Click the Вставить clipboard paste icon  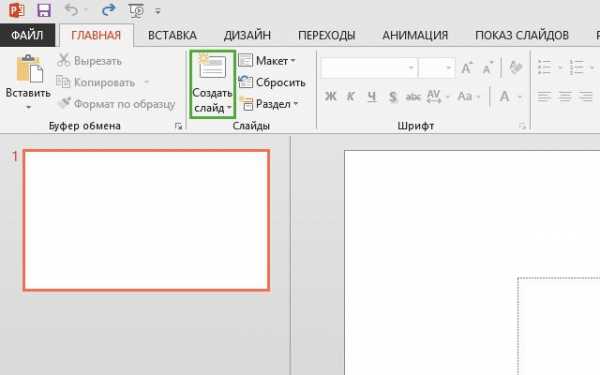[29, 69]
